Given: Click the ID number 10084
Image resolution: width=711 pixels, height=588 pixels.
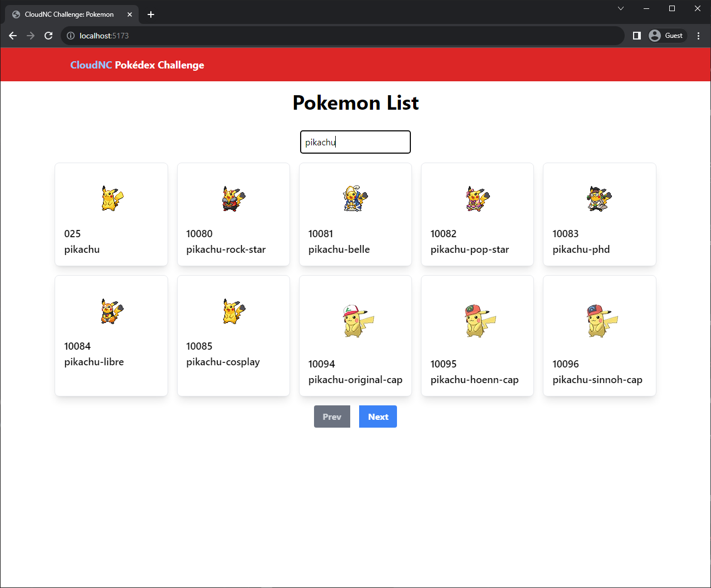Looking at the screenshot, I should pos(77,346).
